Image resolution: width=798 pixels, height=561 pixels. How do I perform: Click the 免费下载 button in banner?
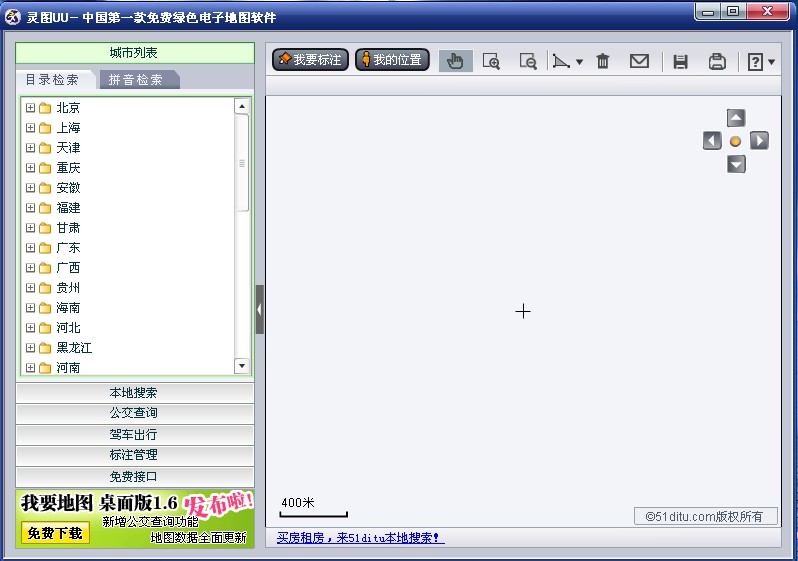55,533
